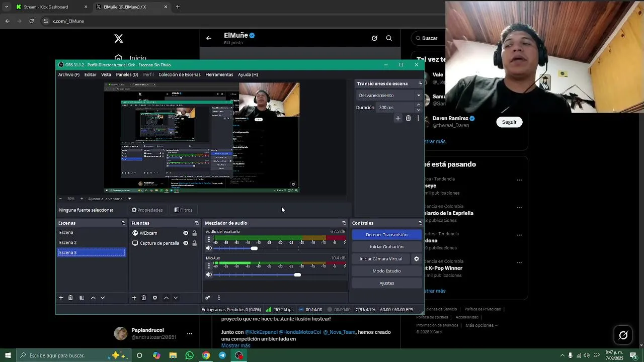
Task: Open advanced audio properties gears icon
Action: (x=207, y=298)
